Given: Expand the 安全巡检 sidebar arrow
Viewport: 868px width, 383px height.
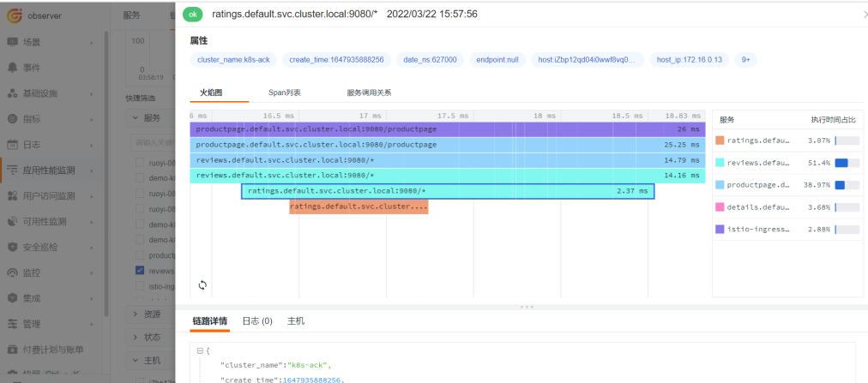Looking at the screenshot, I should pyautogui.click(x=93, y=247).
